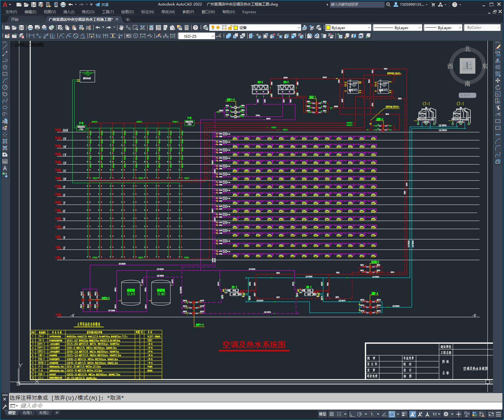The image size is (504, 420).
Task: Open the Help question mark toolbar icon
Action: click(x=195, y=28)
